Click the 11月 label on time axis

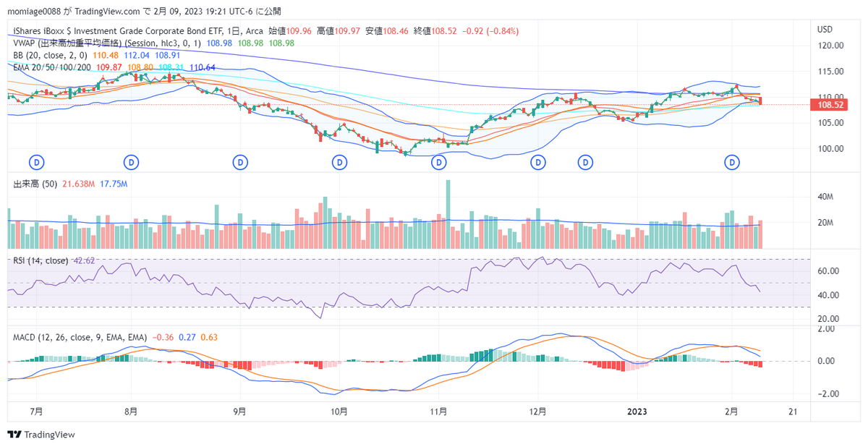click(x=438, y=410)
